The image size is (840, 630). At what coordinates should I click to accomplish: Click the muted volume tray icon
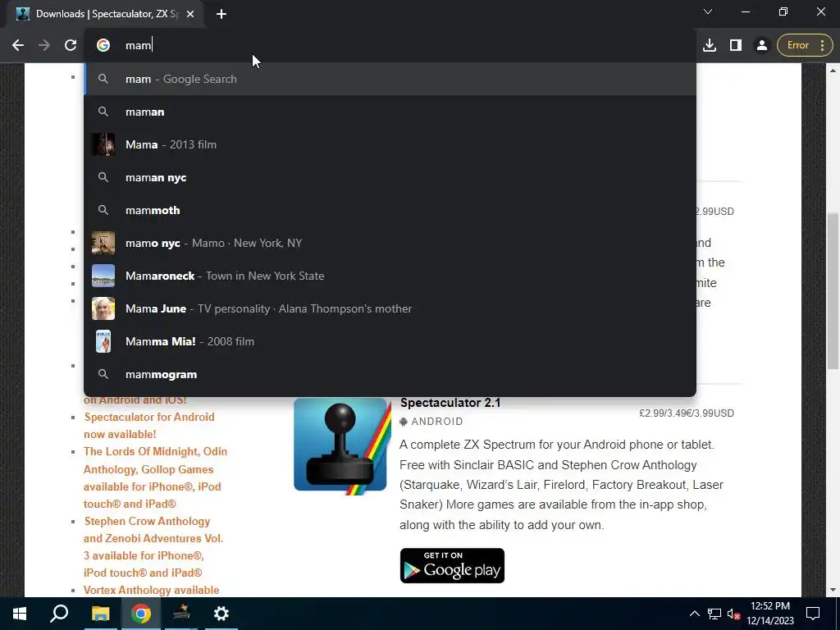click(x=734, y=614)
